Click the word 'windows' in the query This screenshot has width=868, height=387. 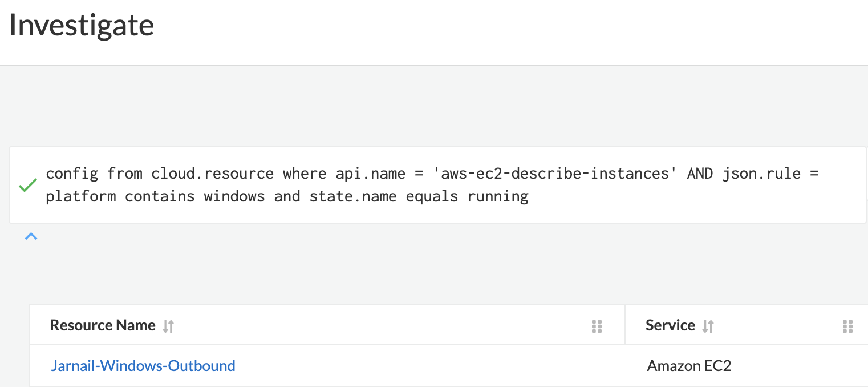(234, 197)
